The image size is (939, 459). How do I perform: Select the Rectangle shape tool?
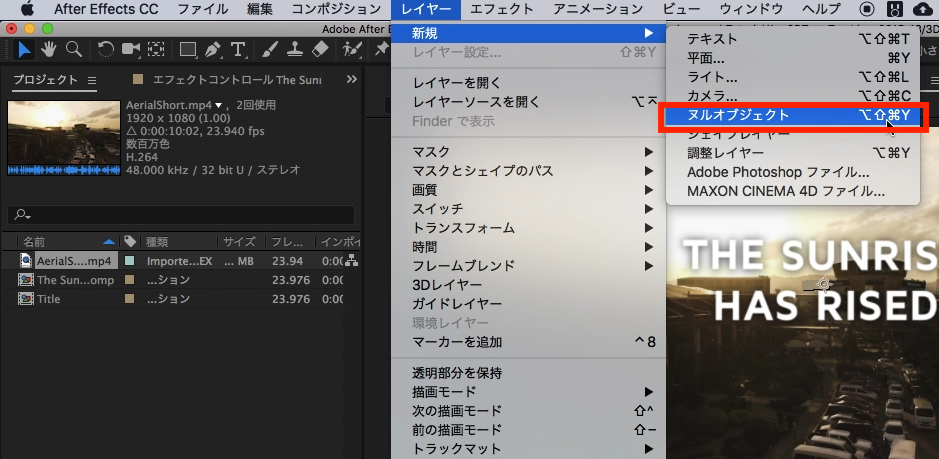(188, 50)
